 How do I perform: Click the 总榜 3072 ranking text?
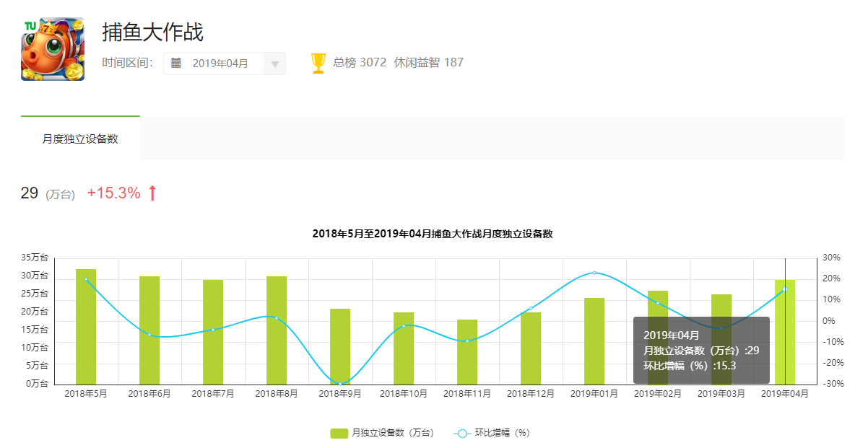tap(360, 63)
